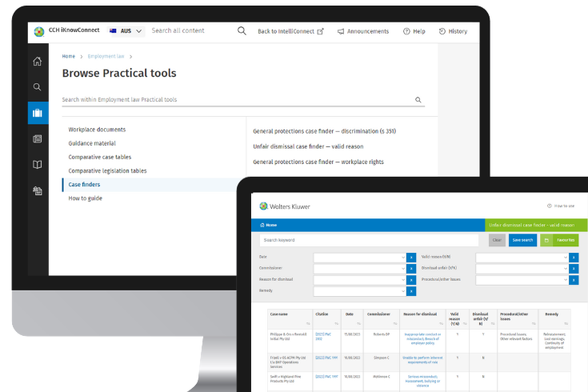Open the news sidebar icon
The width and height of the screenshot is (588, 392).
click(38, 138)
